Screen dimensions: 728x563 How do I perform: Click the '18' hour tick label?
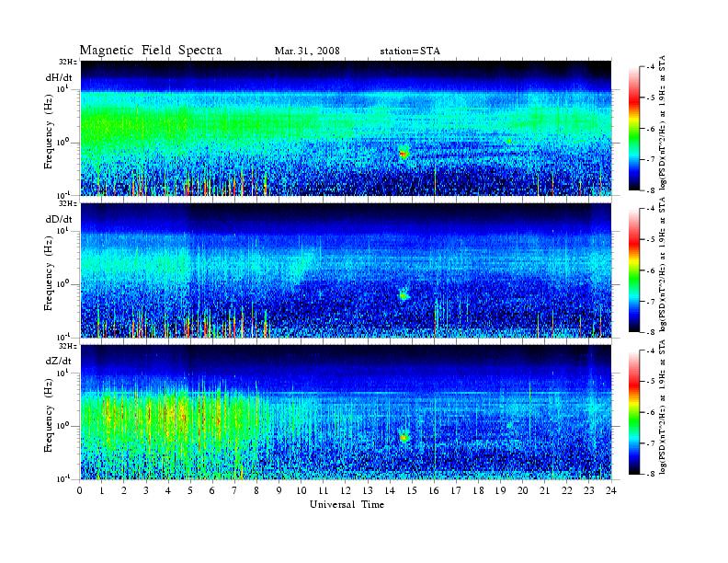[x=478, y=491]
